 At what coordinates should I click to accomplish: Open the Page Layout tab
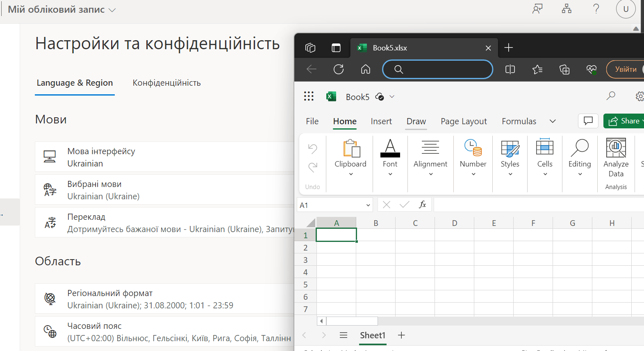(464, 121)
